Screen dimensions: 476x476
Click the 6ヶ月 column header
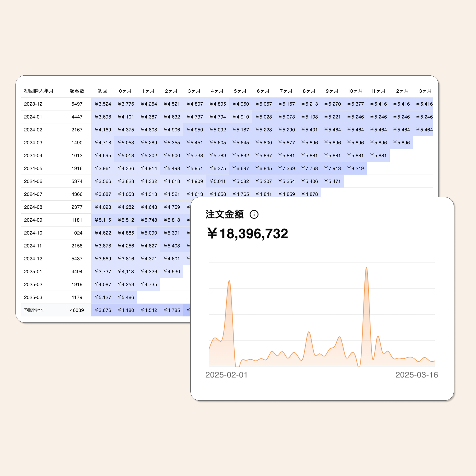tap(263, 91)
